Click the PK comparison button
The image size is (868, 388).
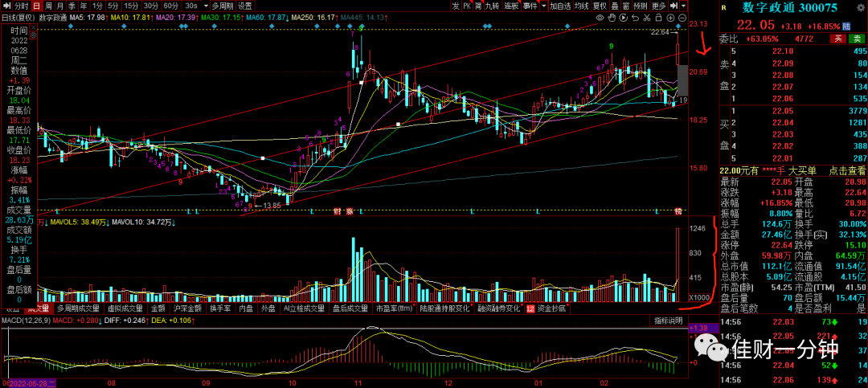(468, 6)
